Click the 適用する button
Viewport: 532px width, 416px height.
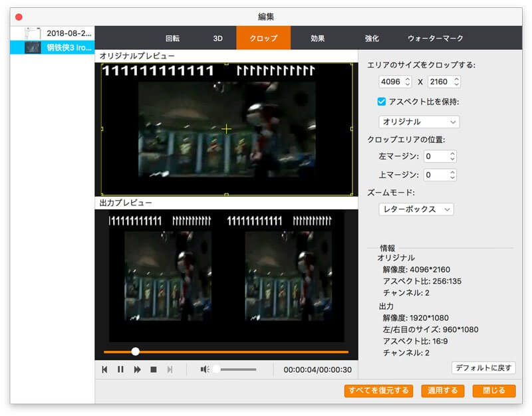click(442, 391)
